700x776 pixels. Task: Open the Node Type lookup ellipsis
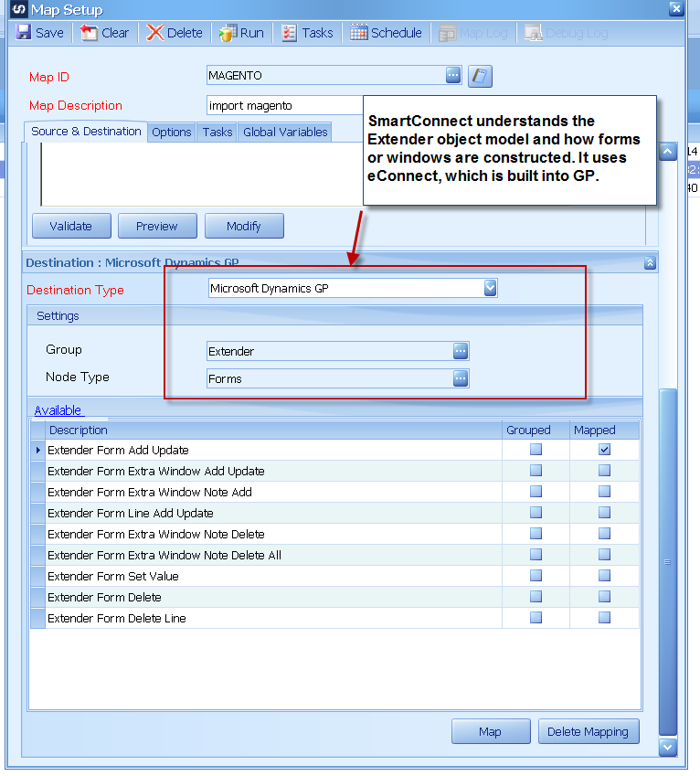click(x=461, y=378)
